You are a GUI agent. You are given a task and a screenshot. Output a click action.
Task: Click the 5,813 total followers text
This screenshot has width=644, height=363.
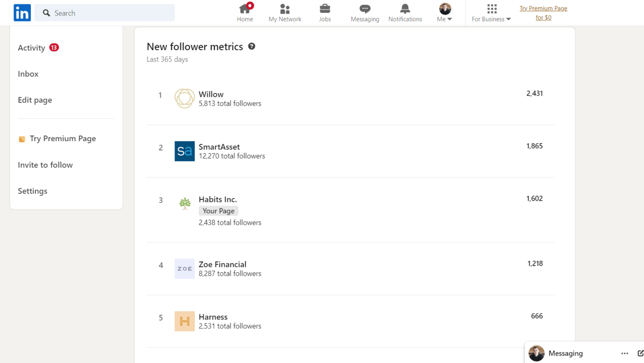pyautogui.click(x=230, y=104)
